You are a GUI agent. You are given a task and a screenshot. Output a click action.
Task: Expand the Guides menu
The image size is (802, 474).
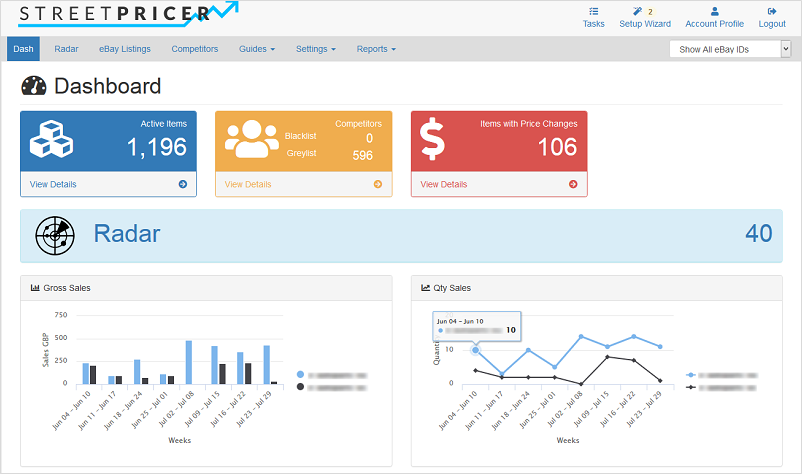257,49
